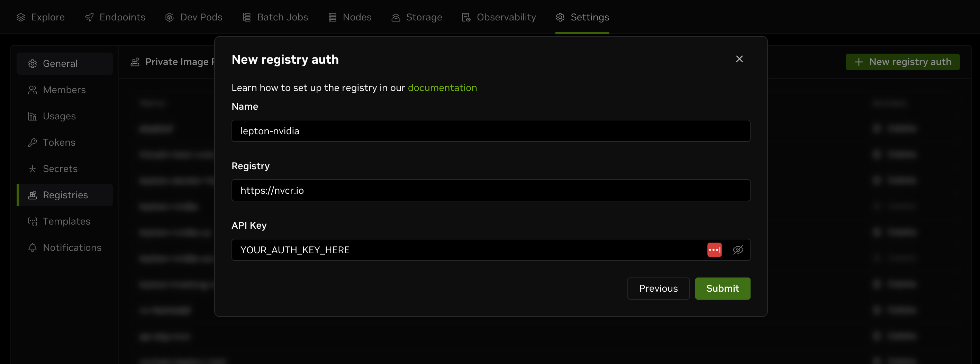980x364 pixels.
Task: Open Notifications in sidebar
Action: [65, 248]
